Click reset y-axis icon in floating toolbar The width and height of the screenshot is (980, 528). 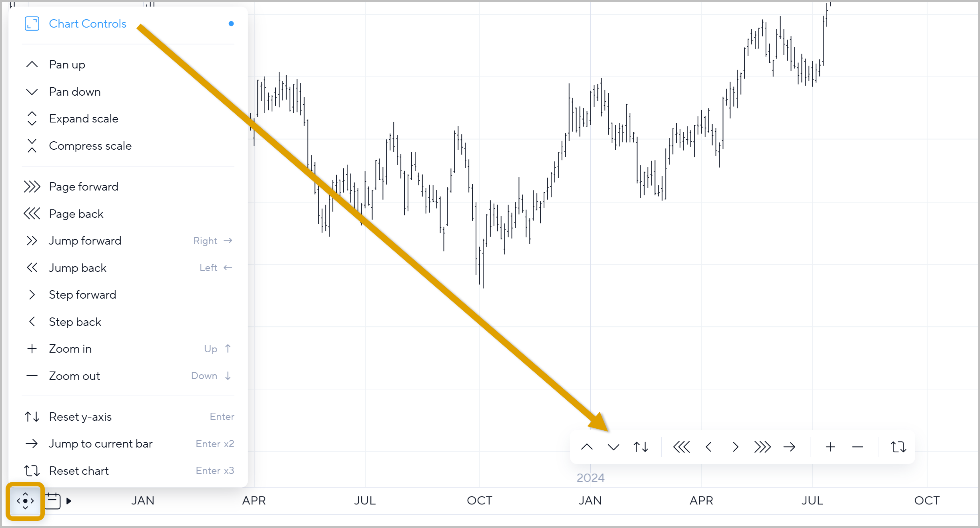point(641,447)
